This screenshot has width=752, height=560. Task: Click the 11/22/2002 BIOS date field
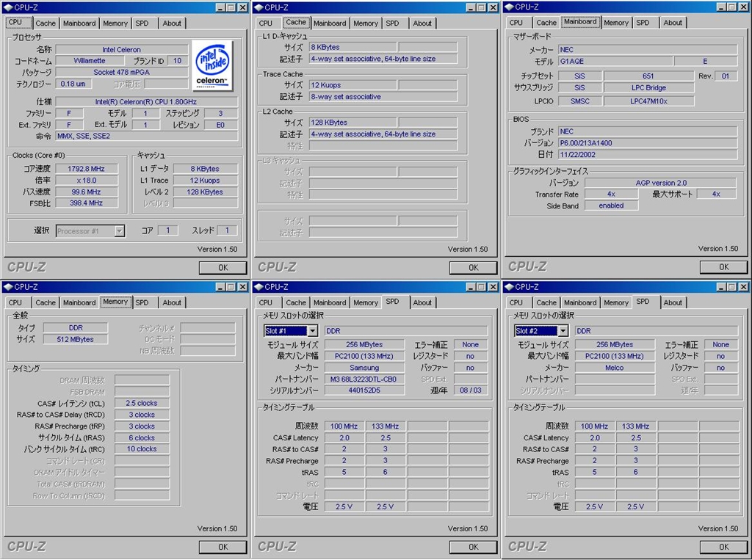point(648,154)
